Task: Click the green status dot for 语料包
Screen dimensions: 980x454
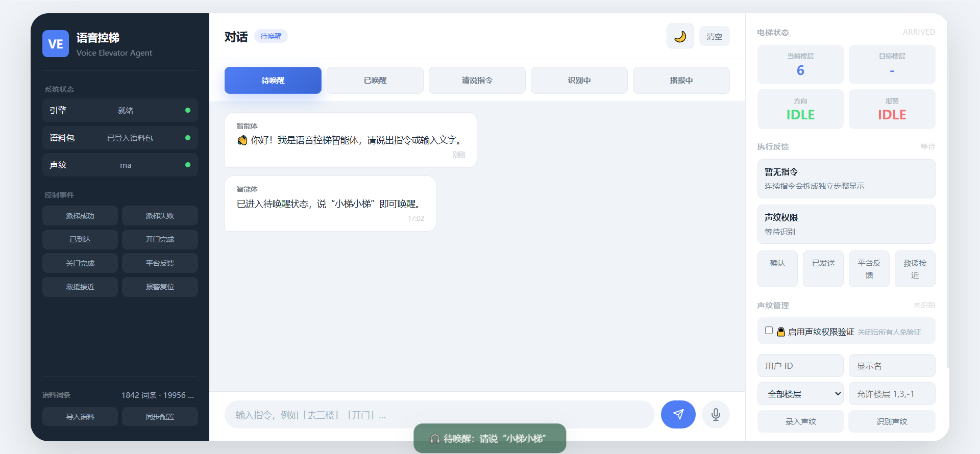Action: click(x=188, y=138)
